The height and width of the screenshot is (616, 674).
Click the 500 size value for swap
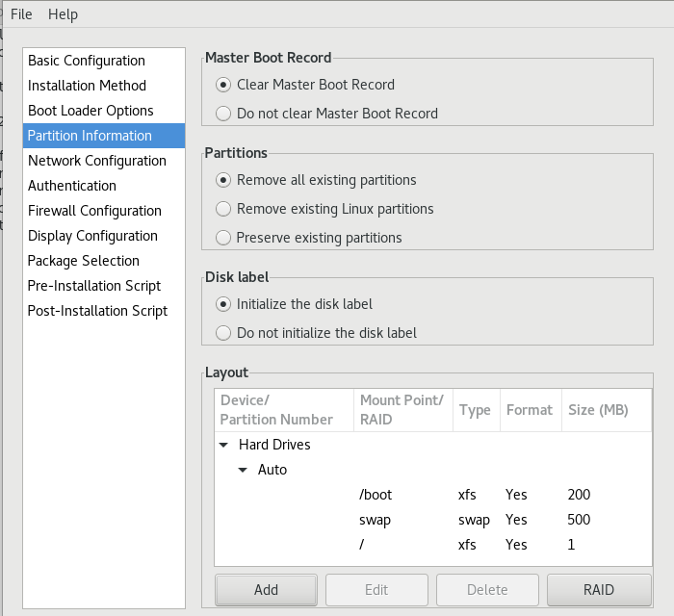pyautogui.click(x=579, y=520)
